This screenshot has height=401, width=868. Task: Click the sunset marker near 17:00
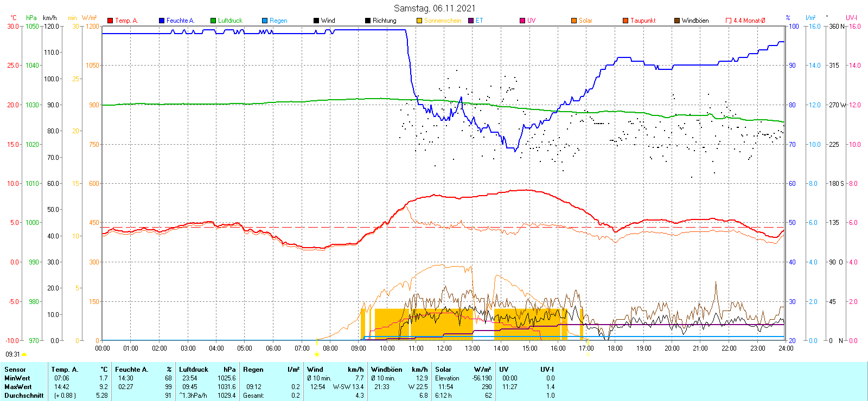(x=588, y=354)
